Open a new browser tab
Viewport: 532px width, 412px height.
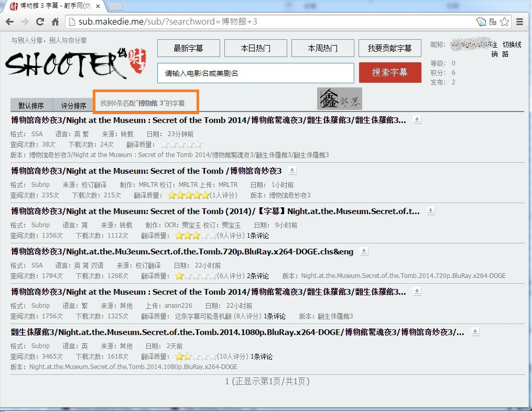[x=115, y=6]
